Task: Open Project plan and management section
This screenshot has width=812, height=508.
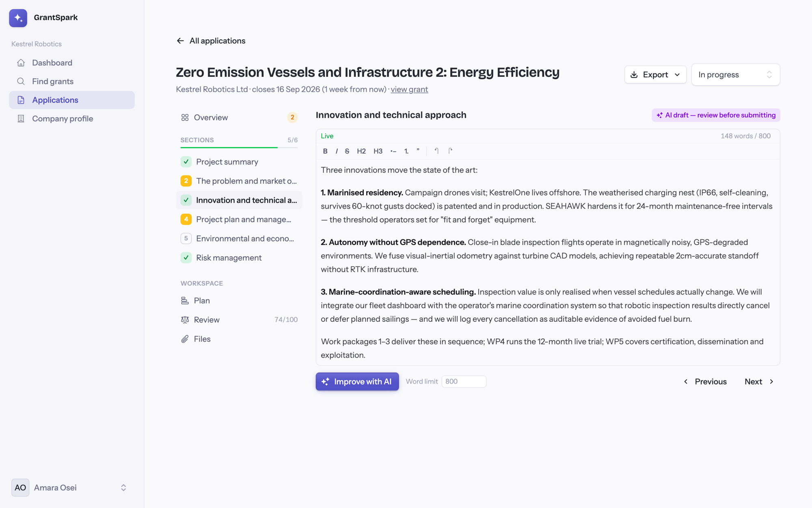Action: click(239, 219)
